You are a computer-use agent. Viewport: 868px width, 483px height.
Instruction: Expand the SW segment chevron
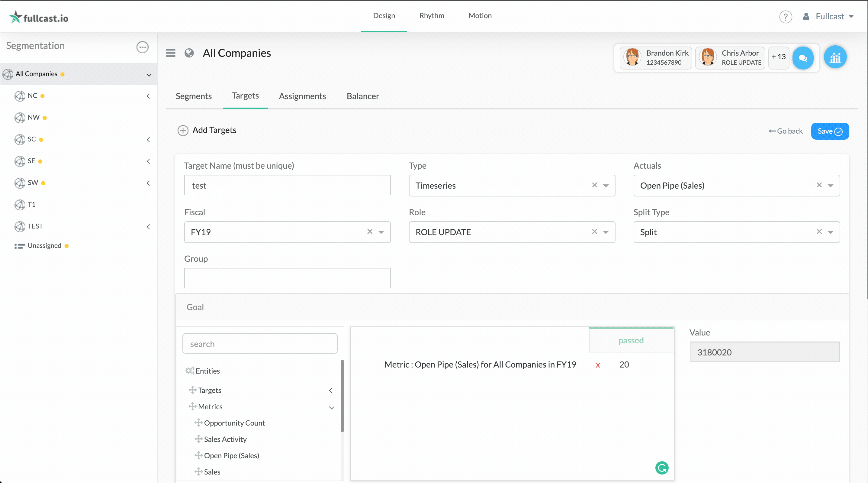point(148,183)
